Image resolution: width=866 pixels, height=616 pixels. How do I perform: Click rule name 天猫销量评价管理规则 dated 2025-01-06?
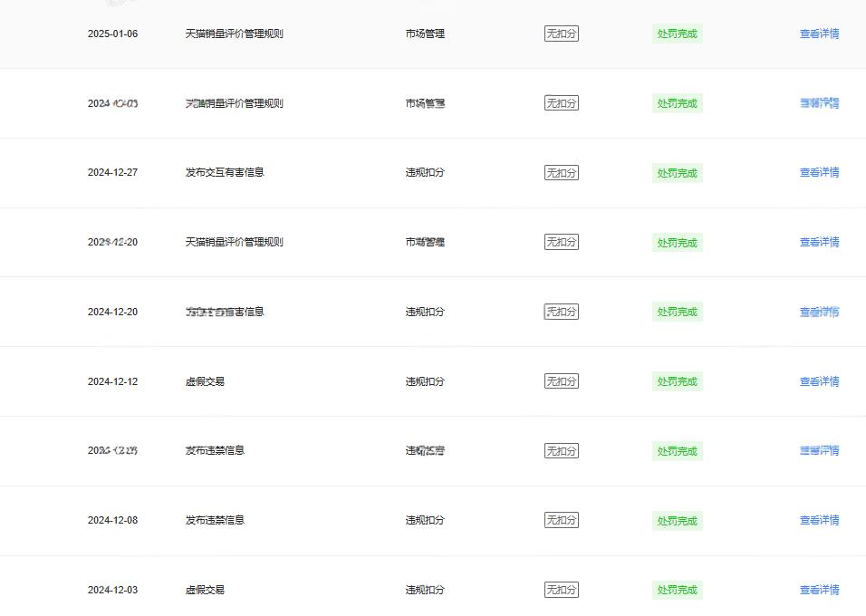(x=234, y=34)
